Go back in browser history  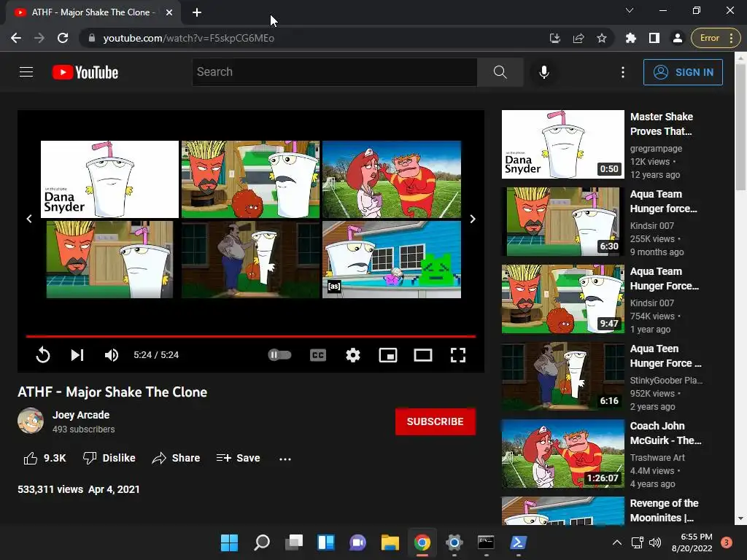(x=16, y=38)
